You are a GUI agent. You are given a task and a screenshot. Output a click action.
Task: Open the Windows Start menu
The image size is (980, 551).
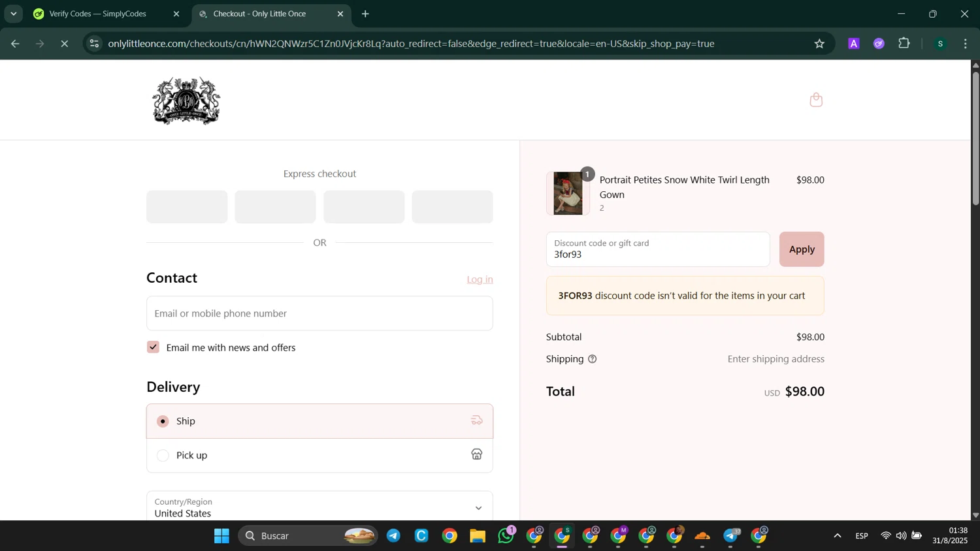pos(221,536)
